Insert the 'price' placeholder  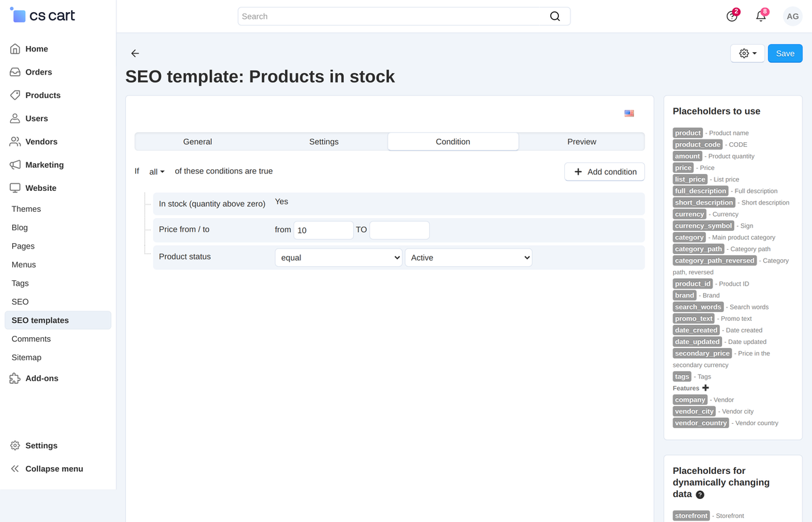683,167
